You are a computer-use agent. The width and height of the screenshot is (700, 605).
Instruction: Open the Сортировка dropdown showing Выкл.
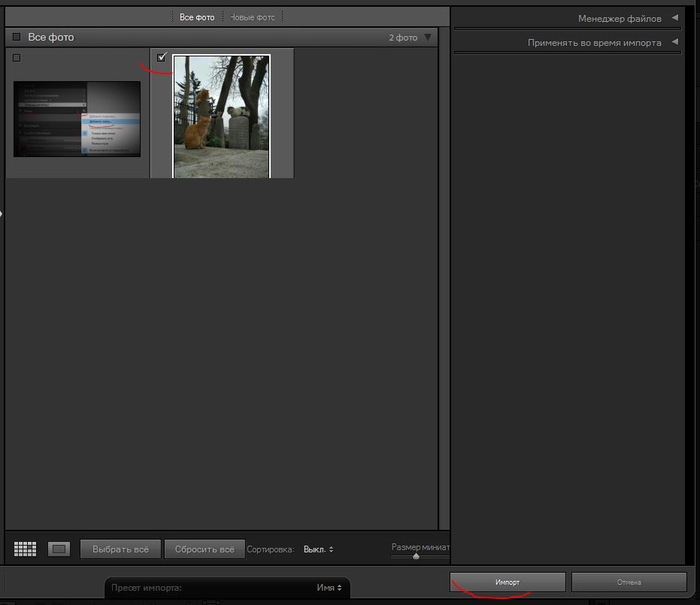pyautogui.click(x=318, y=549)
